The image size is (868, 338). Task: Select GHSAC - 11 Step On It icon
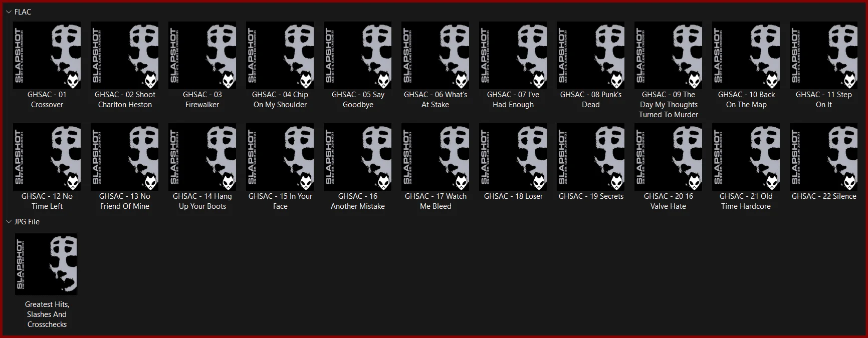824,55
